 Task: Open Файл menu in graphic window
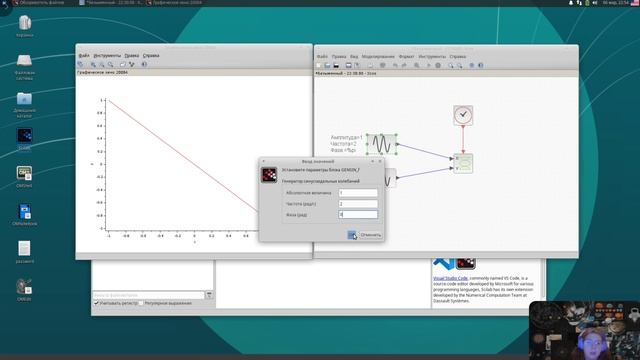[x=84, y=56]
